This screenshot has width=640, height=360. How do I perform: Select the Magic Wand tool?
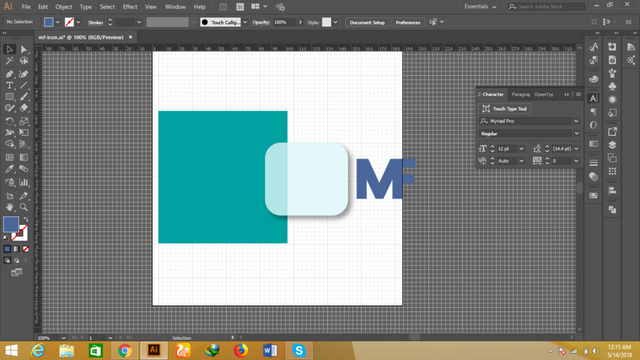[9, 61]
